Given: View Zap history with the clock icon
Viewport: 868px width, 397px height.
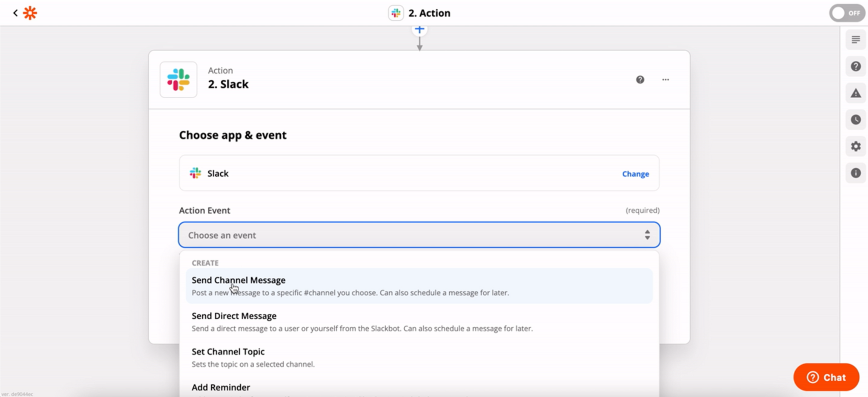Looking at the screenshot, I should [x=856, y=120].
